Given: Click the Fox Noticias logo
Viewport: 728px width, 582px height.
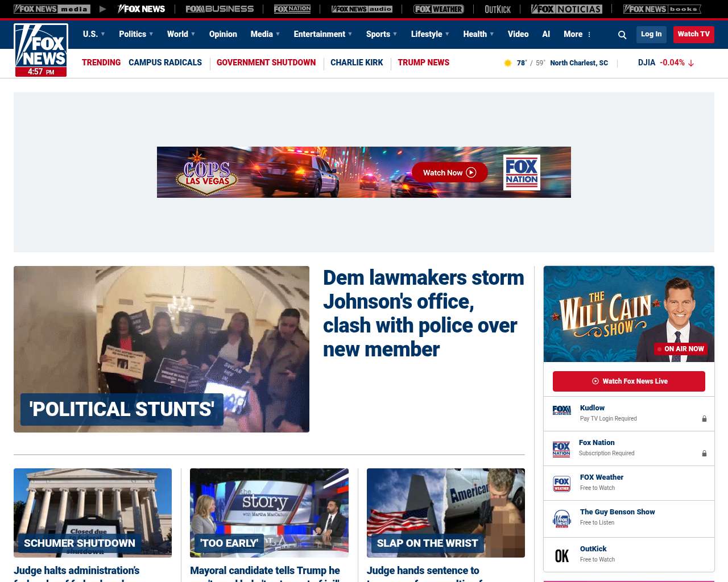Looking at the screenshot, I should 566,9.
